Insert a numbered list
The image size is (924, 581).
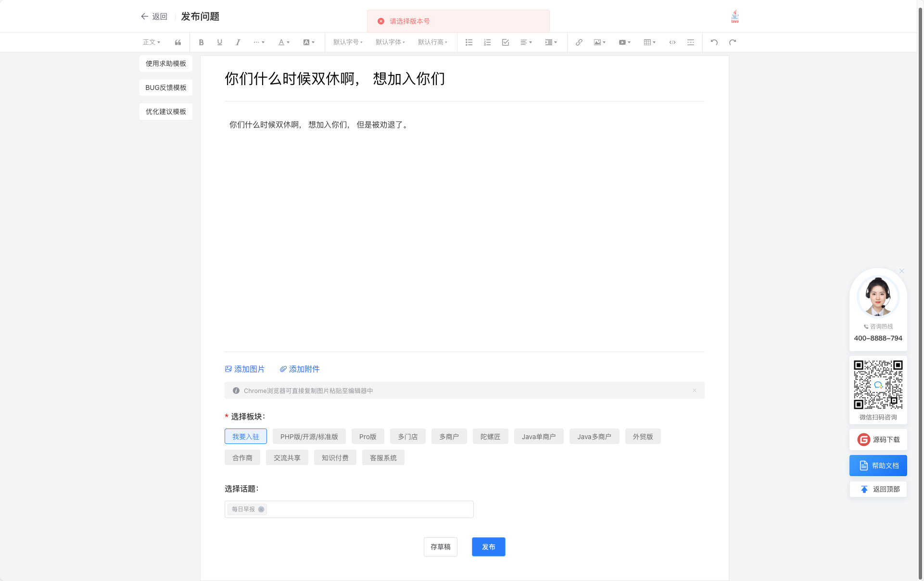click(x=487, y=42)
